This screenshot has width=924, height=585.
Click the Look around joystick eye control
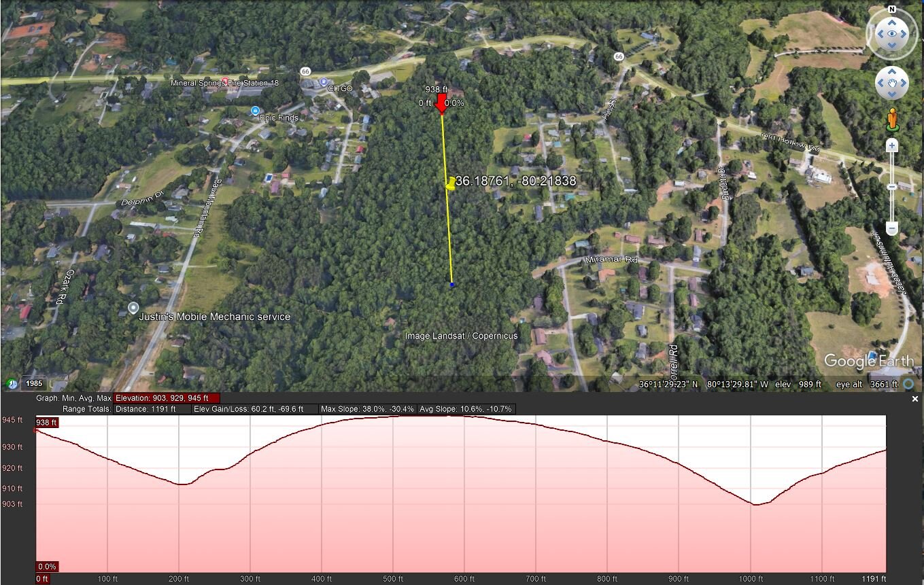[891, 34]
